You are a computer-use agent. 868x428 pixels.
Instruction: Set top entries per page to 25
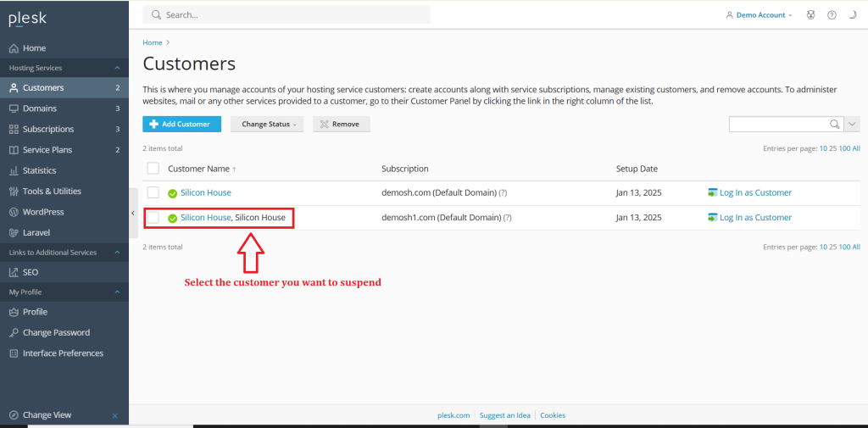point(833,148)
